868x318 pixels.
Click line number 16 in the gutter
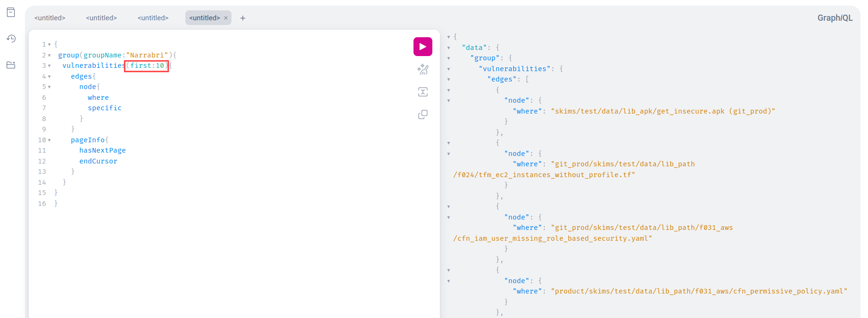(x=42, y=204)
